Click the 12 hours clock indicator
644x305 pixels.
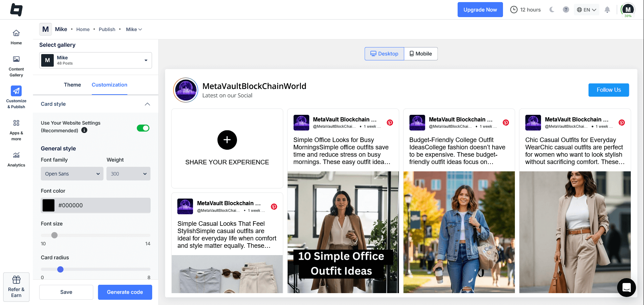[525, 10]
